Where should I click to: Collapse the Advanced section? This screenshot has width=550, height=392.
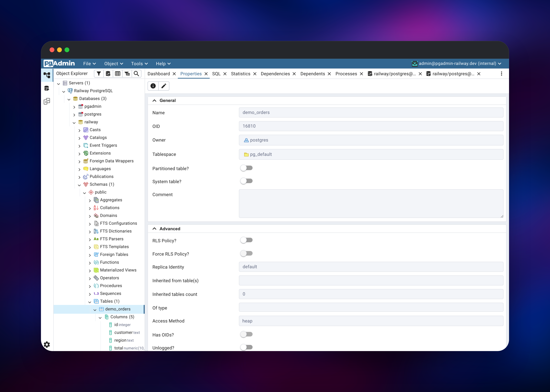(154, 229)
